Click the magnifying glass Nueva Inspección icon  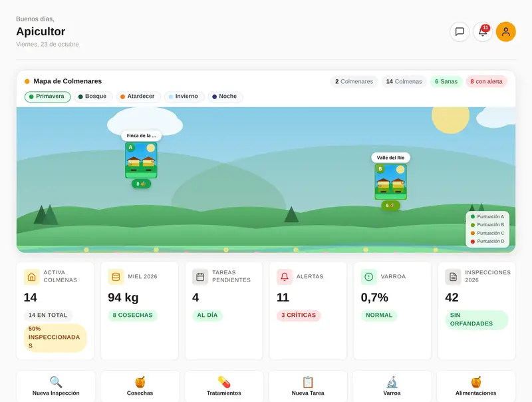click(56, 382)
